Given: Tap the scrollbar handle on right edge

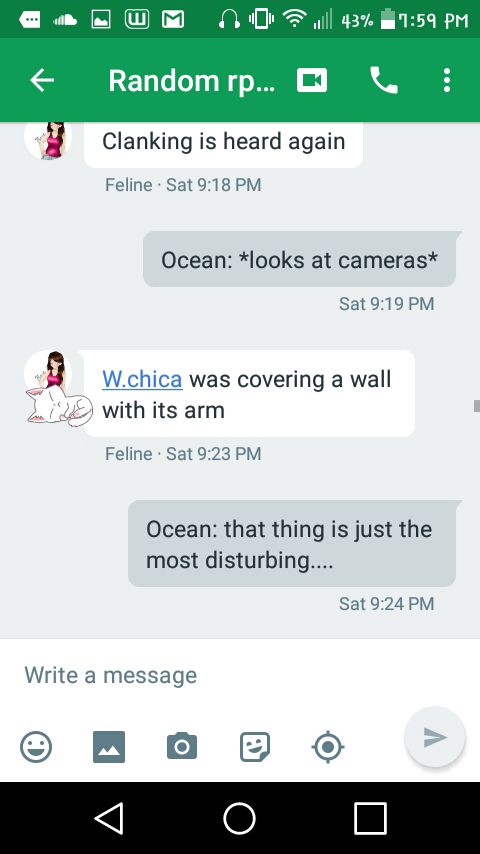Looking at the screenshot, I should tap(477, 406).
